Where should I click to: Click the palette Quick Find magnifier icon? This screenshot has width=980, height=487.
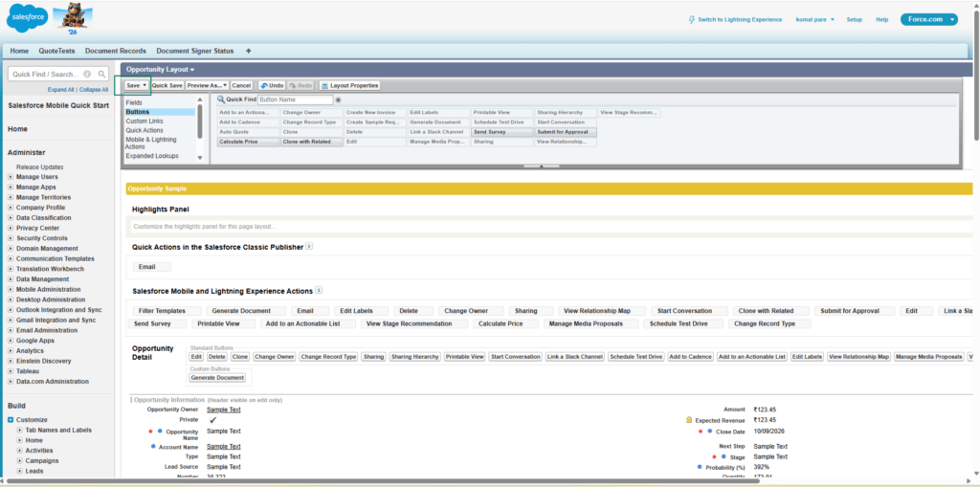pyautogui.click(x=221, y=100)
